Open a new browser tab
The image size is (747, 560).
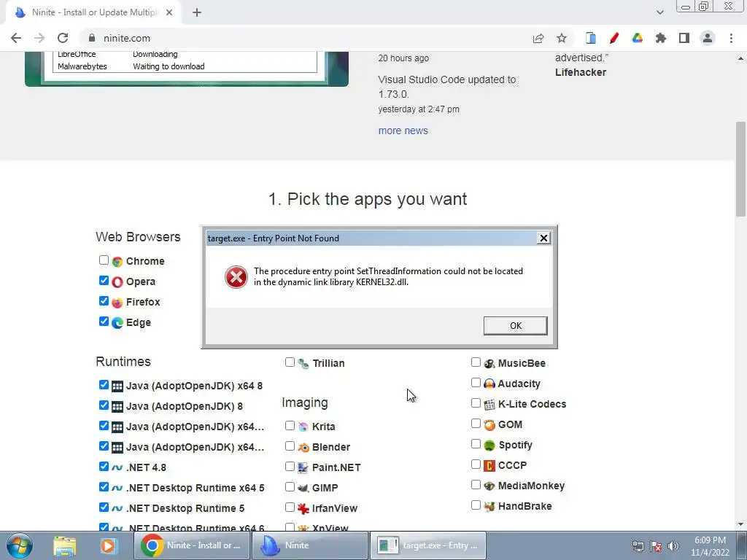tap(197, 12)
